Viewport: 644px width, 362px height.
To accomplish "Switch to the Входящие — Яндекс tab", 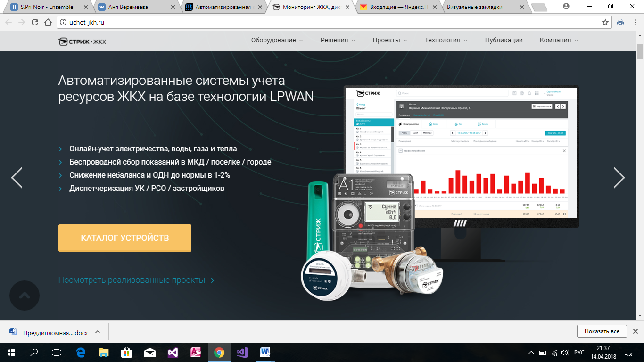I will [399, 7].
